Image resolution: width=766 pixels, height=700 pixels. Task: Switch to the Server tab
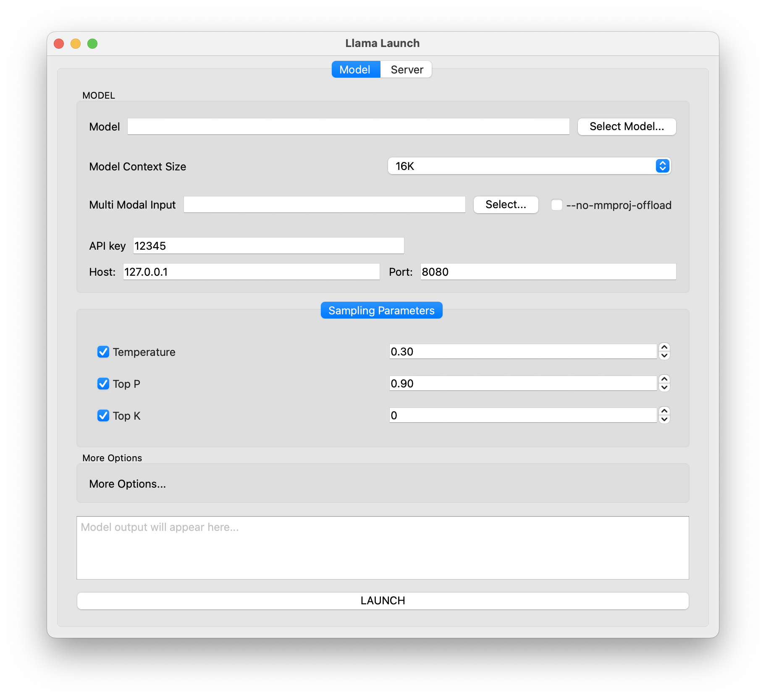[x=407, y=69]
